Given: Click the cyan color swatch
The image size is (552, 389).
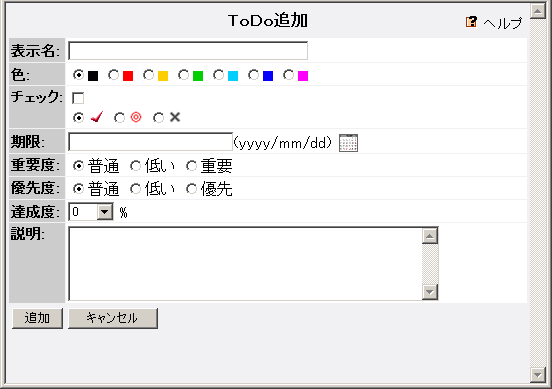Looking at the screenshot, I should (x=233, y=76).
